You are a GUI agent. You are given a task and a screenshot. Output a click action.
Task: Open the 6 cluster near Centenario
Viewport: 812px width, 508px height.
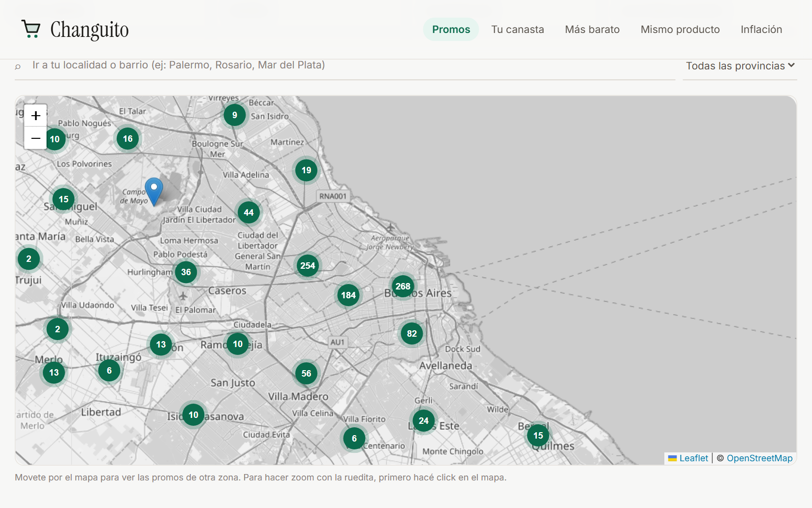coord(354,439)
